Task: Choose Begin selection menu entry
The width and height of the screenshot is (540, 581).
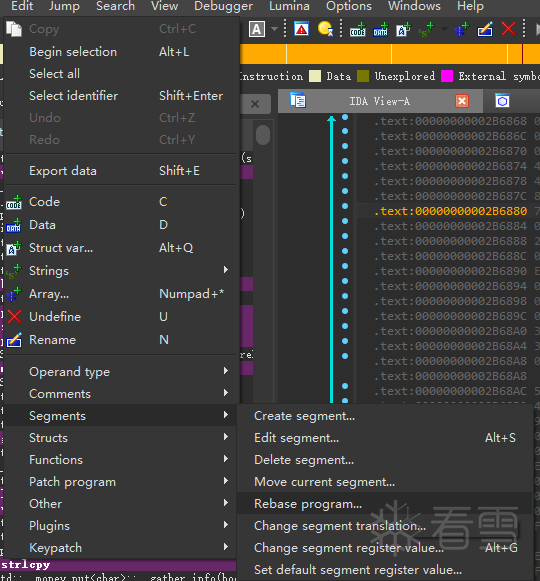Action: point(121,52)
